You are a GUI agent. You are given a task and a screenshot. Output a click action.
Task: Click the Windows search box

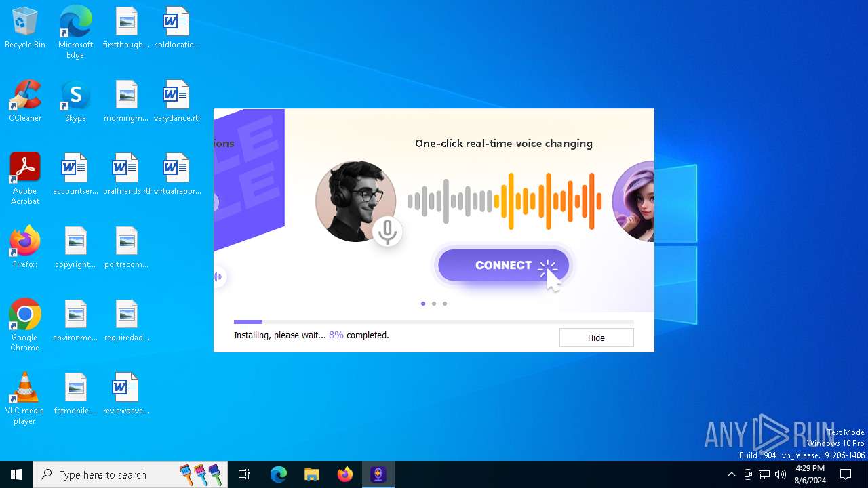pyautogui.click(x=131, y=474)
